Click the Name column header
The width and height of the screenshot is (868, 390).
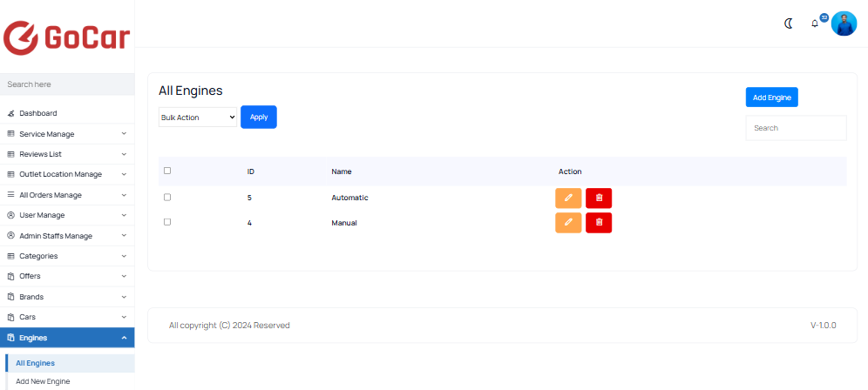(342, 171)
